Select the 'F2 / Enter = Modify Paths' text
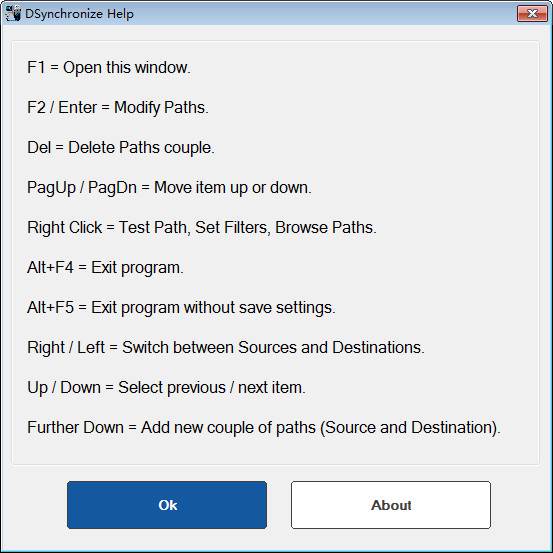553x553 pixels. click(118, 108)
